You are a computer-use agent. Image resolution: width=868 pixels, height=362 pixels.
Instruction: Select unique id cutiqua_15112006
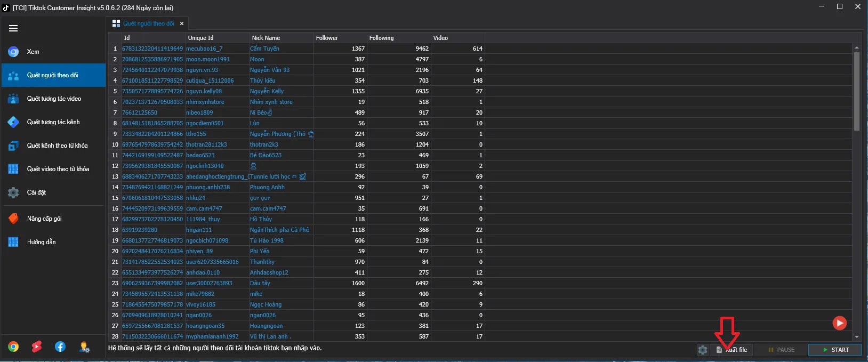pyautogui.click(x=210, y=81)
